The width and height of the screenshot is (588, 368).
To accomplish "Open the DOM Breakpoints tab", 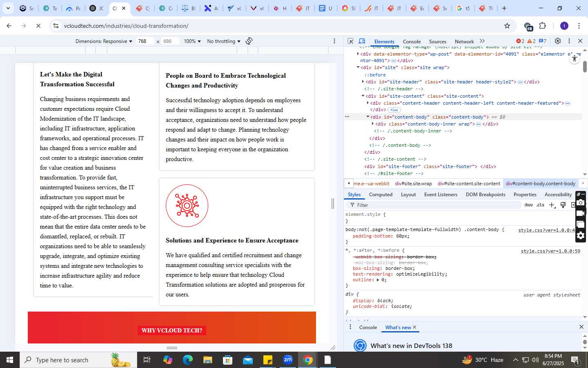I will pyautogui.click(x=486, y=195).
